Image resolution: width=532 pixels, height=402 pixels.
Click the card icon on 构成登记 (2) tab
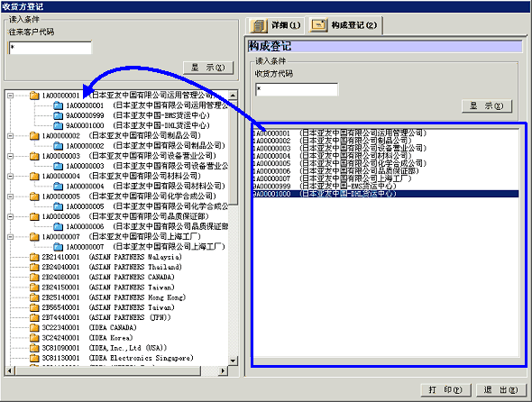pyautogui.click(x=318, y=25)
